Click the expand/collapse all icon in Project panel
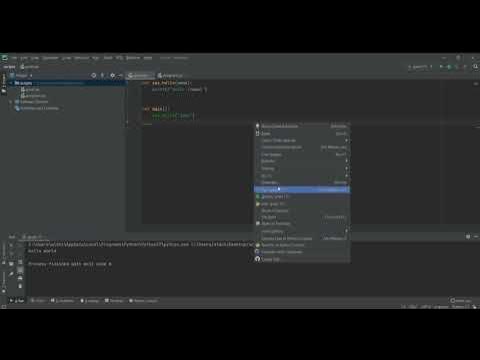The width and height of the screenshot is (480, 360). click(103, 76)
